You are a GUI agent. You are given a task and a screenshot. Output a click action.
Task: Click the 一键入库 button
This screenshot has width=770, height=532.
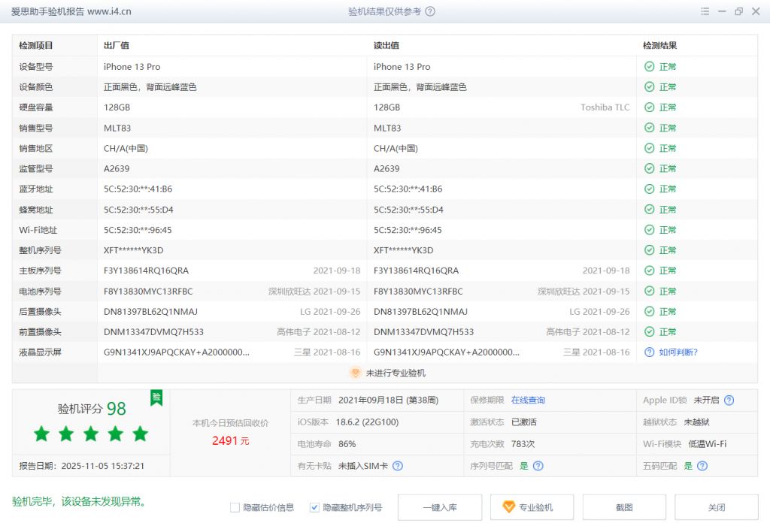[440, 507]
